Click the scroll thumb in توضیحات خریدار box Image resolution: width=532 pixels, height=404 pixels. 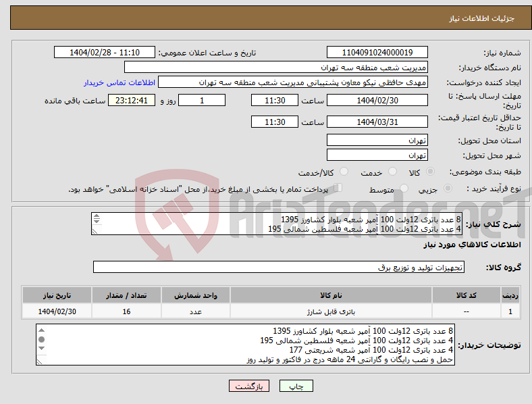click(x=41, y=339)
